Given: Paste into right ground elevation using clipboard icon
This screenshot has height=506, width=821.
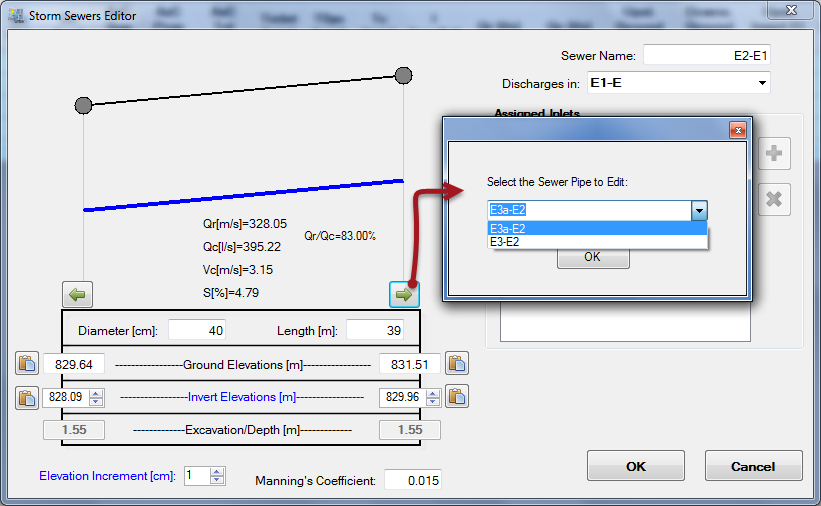Looking at the screenshot, I should coord(457,364).
